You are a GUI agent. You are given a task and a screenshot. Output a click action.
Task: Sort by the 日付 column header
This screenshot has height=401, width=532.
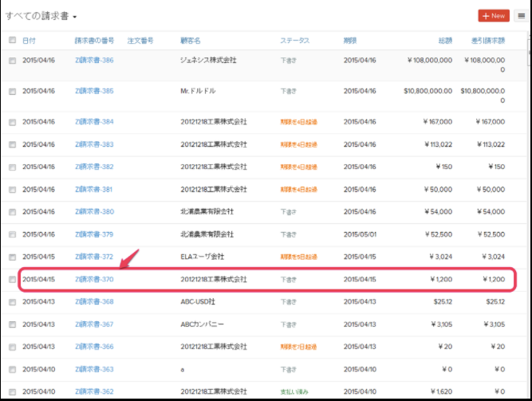point(29,40)
